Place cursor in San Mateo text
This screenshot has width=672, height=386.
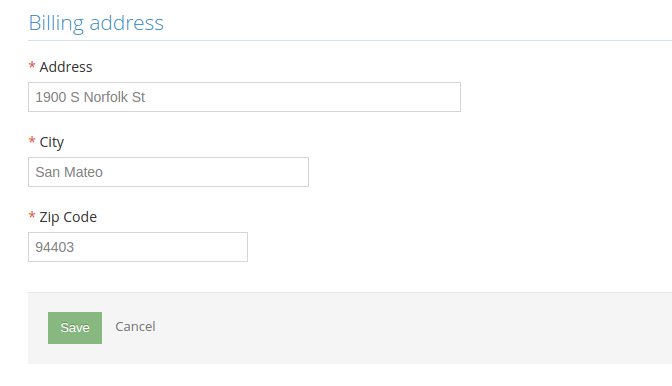pos(69,172)
